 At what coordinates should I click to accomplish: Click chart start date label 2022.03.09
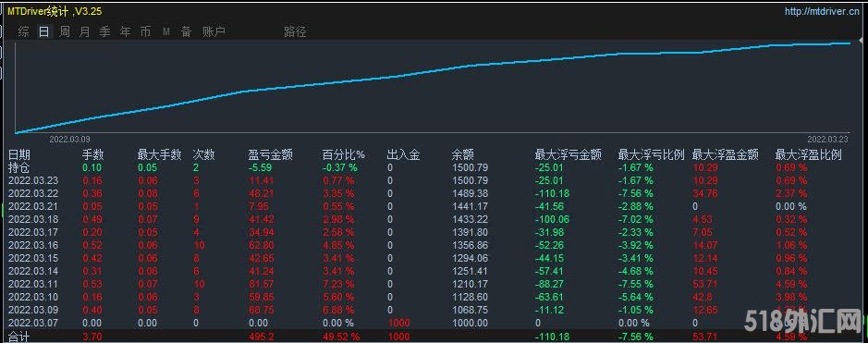[x=69, y=140]
